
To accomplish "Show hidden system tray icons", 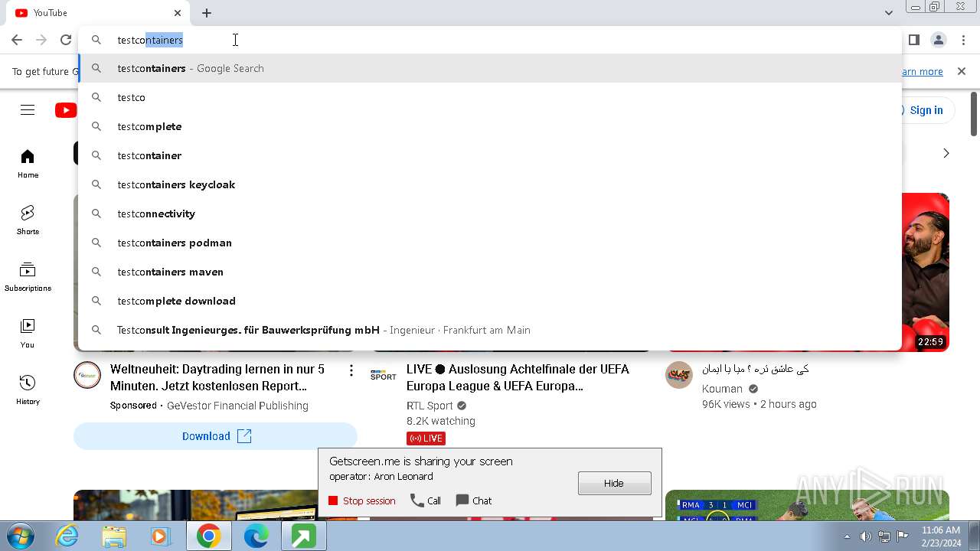I will pyautogui.click(x=847, y=536).
